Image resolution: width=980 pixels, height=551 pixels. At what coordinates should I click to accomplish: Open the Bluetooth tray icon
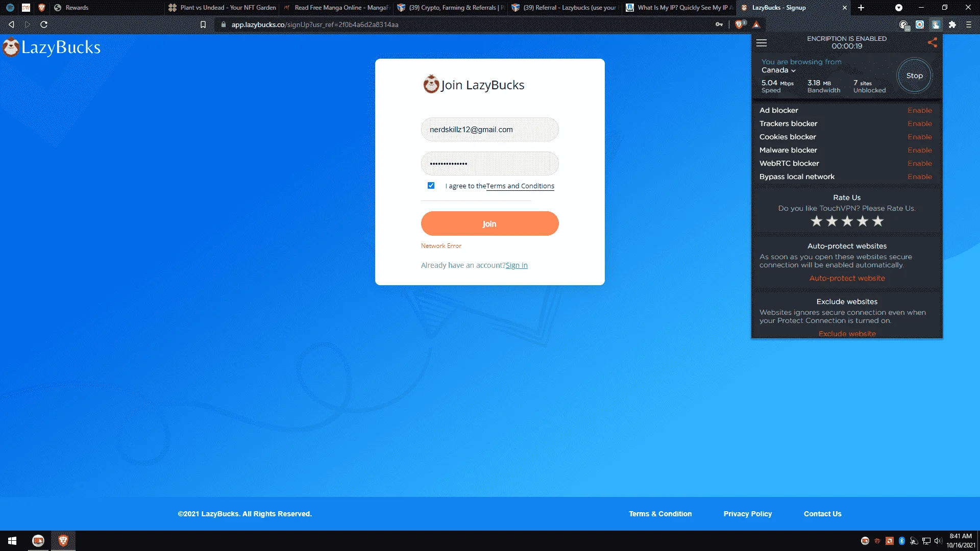pos(902,541)
